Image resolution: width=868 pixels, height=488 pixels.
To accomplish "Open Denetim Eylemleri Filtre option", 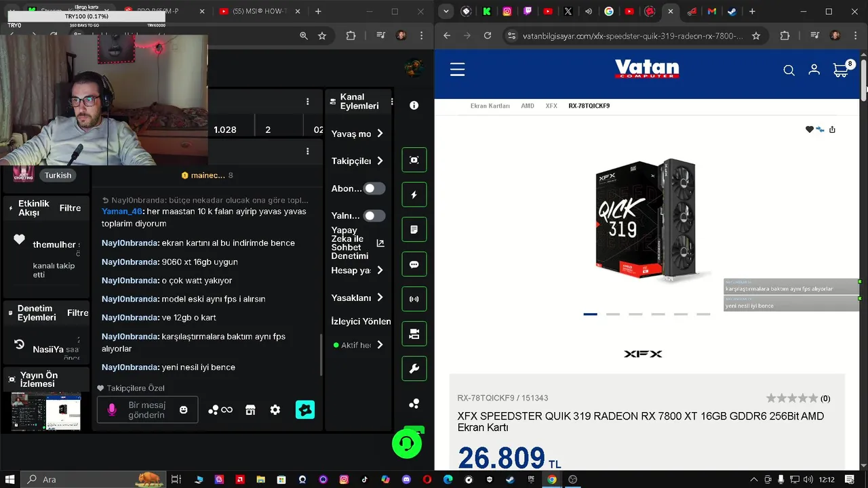I will [77, 312].
